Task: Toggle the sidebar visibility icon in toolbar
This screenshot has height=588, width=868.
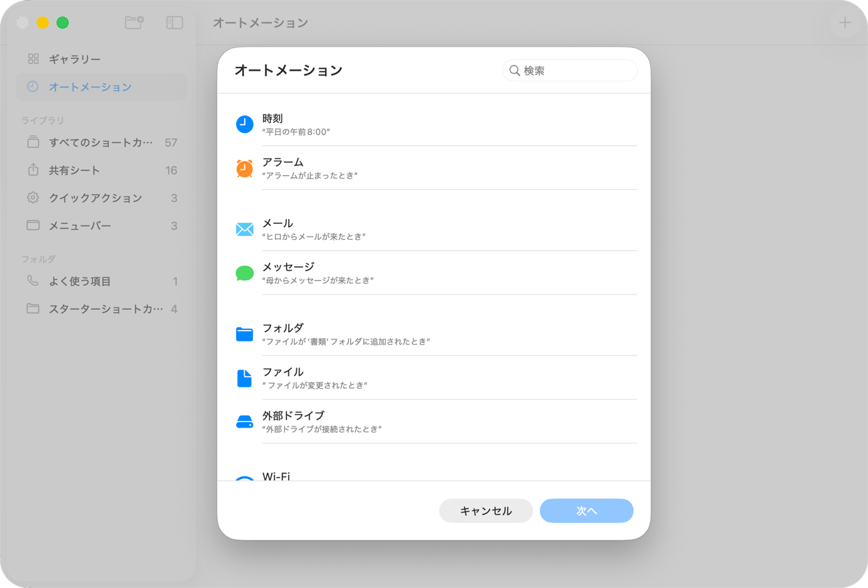Action: pyautogui.click(x=174, y=22)
